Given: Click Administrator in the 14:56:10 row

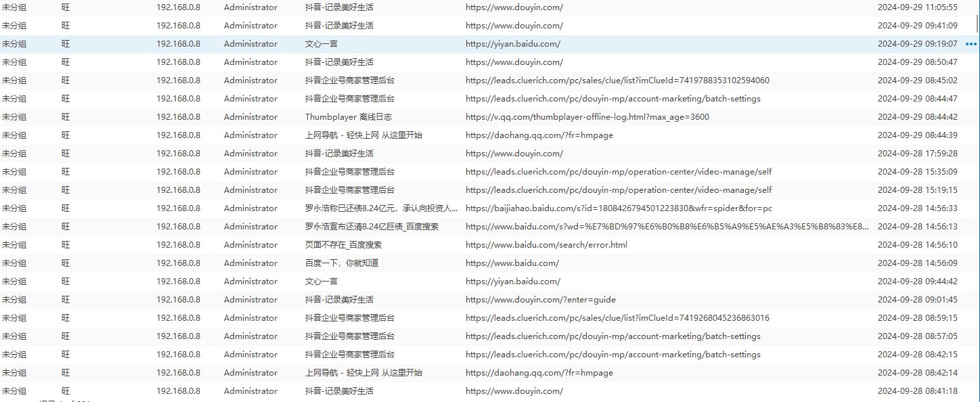Looking at the screenshot, I should pos(250,245).
